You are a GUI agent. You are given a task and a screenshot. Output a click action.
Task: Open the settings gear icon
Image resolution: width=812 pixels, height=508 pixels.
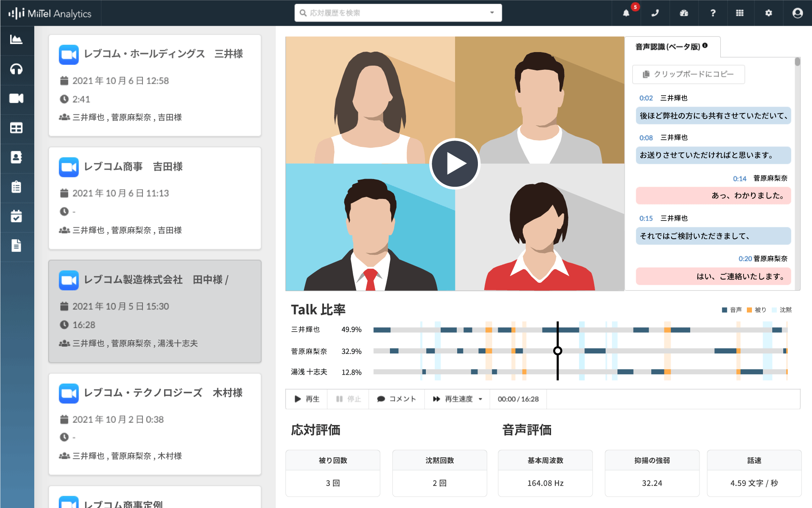(768, 13)
